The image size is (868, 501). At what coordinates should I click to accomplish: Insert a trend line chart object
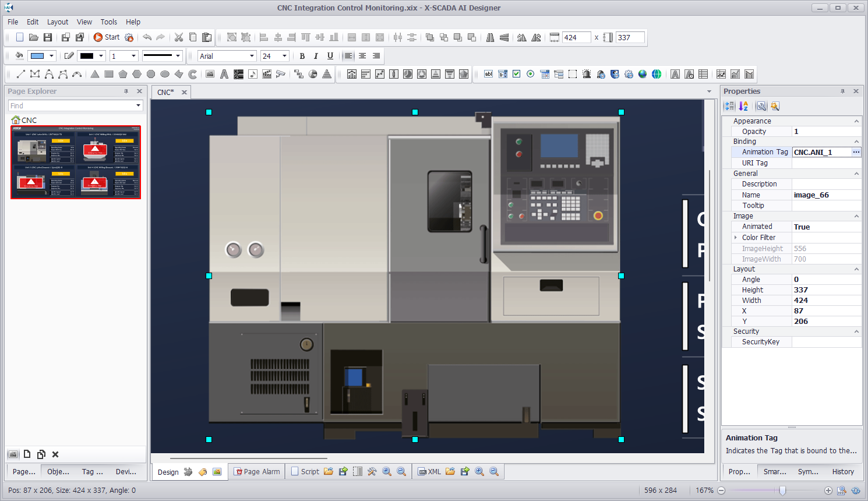[x=721, y=74]
